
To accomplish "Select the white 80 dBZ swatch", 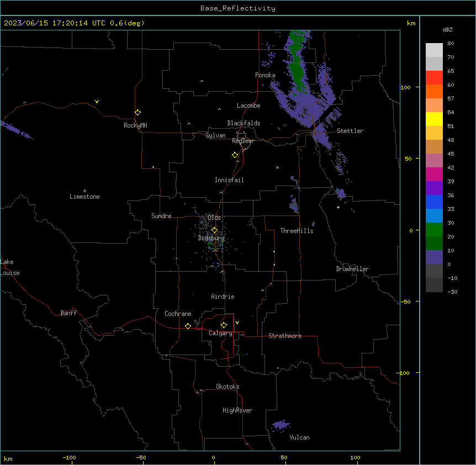I will (434, 50).
